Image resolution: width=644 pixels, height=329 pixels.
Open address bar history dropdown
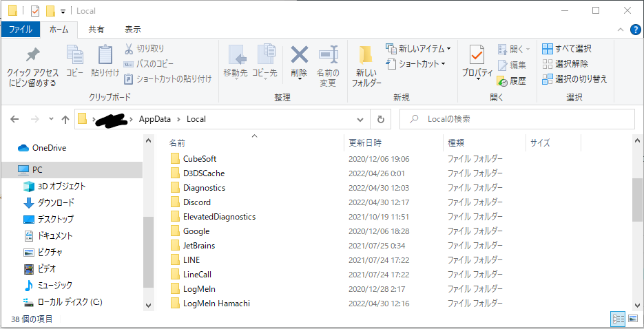(x=360, y=119)
